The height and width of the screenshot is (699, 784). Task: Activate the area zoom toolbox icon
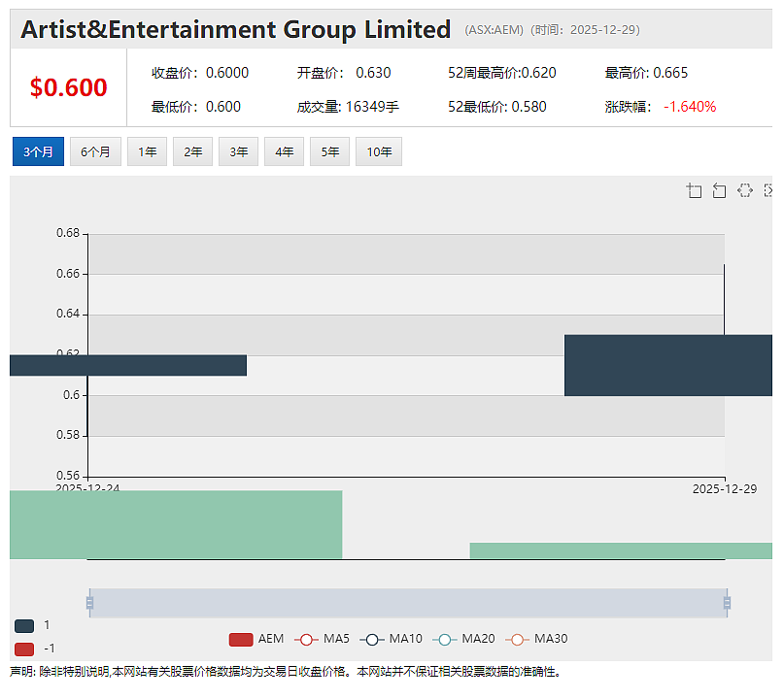coord(694,191)
